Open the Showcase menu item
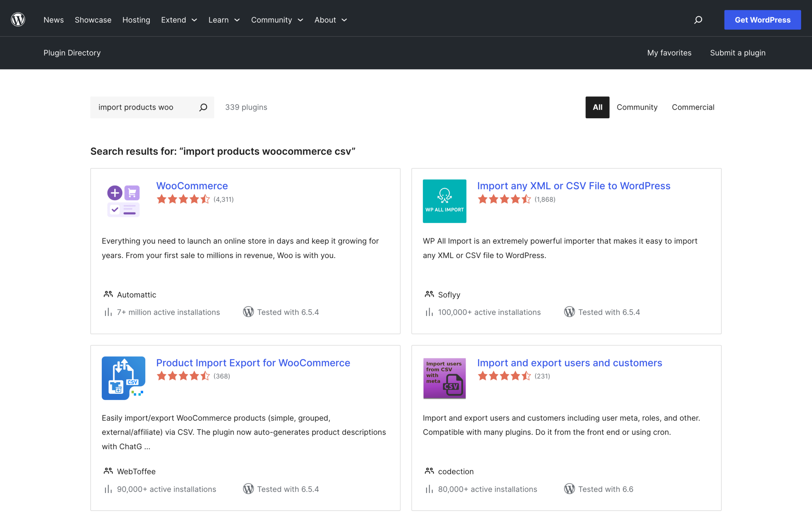 click(x=93, y=20)
